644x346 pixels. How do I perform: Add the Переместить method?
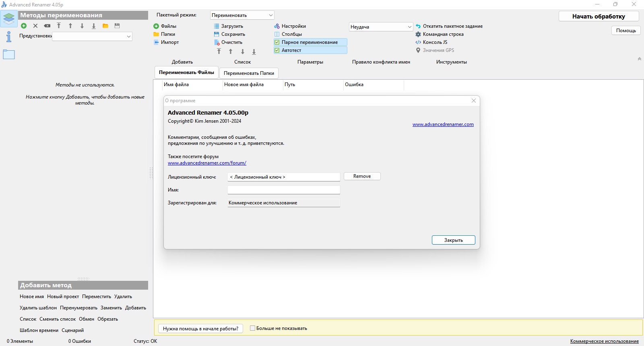tap(97, 297)
